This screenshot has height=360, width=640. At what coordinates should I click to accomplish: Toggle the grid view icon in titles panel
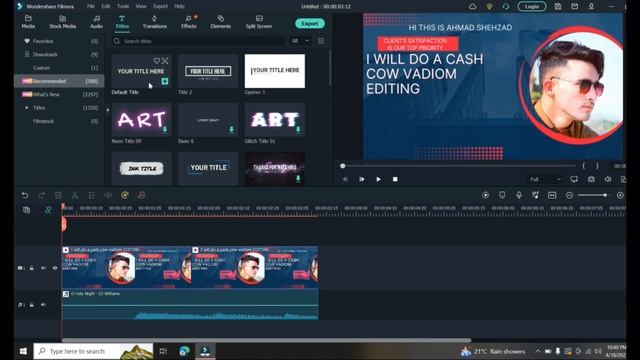[321, 41]
